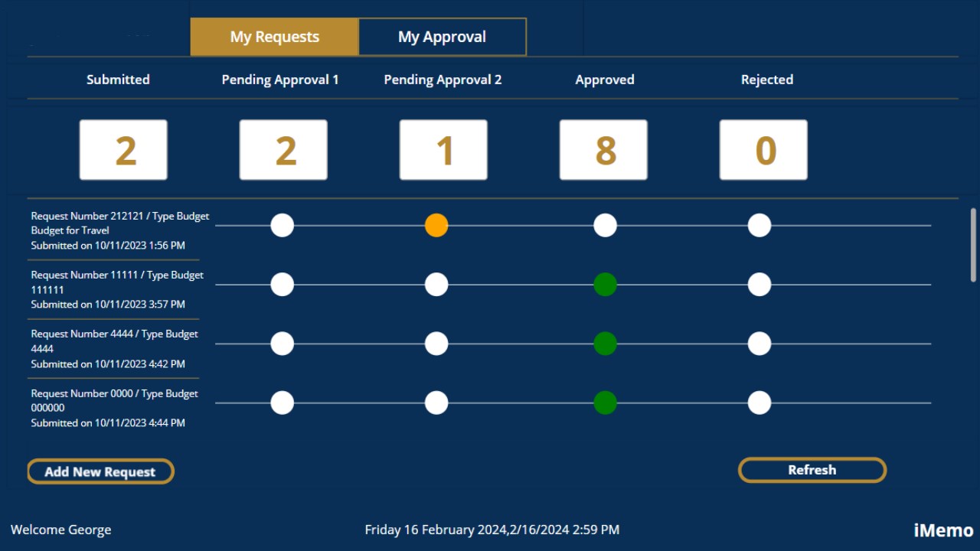Click the Rejected dot for request 212121
Image resolution: width=980 pixels, height=551 pixels.
(759, 225)
